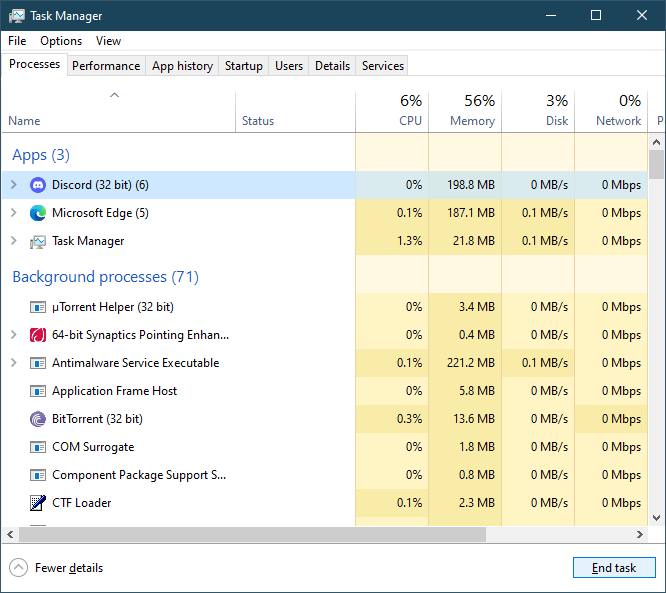
Task: Click the Microsoft Edge icon
Action: pos(38,213)
